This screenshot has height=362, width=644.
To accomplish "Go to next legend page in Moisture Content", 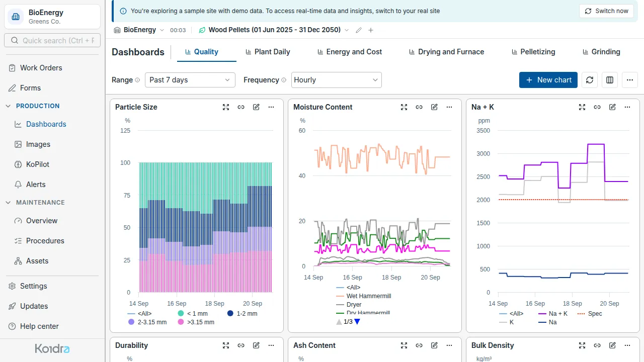I will point(357,322).
